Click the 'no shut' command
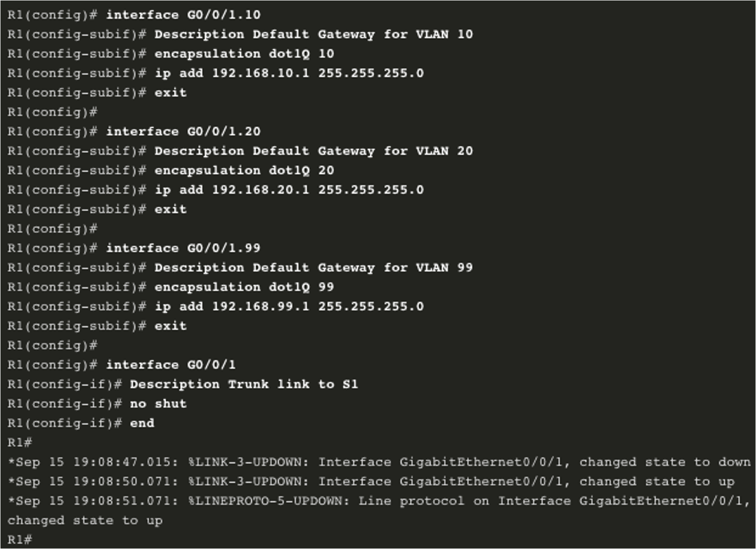Screen dimensions: 756x549 [159, 404]
